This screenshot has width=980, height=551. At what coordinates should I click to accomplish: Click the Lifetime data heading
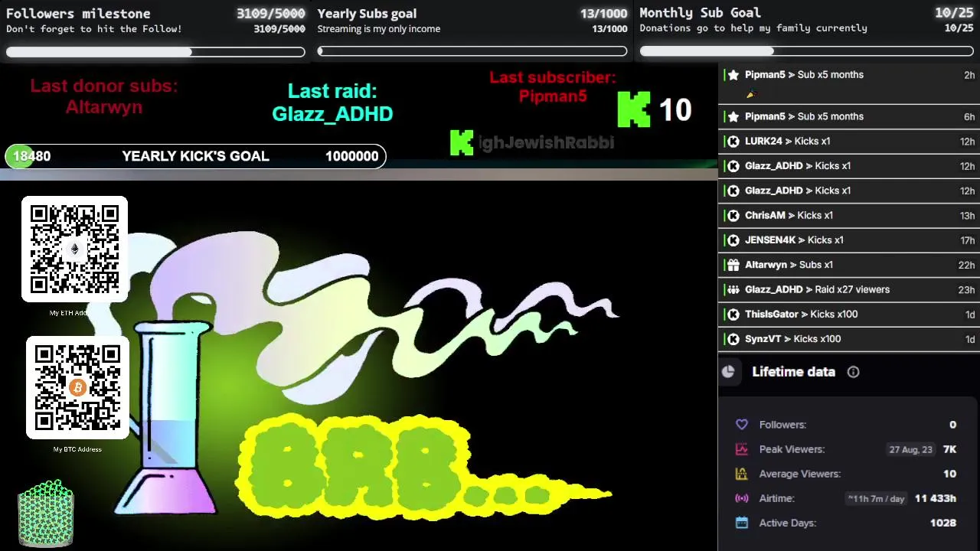tap(793, 372)
